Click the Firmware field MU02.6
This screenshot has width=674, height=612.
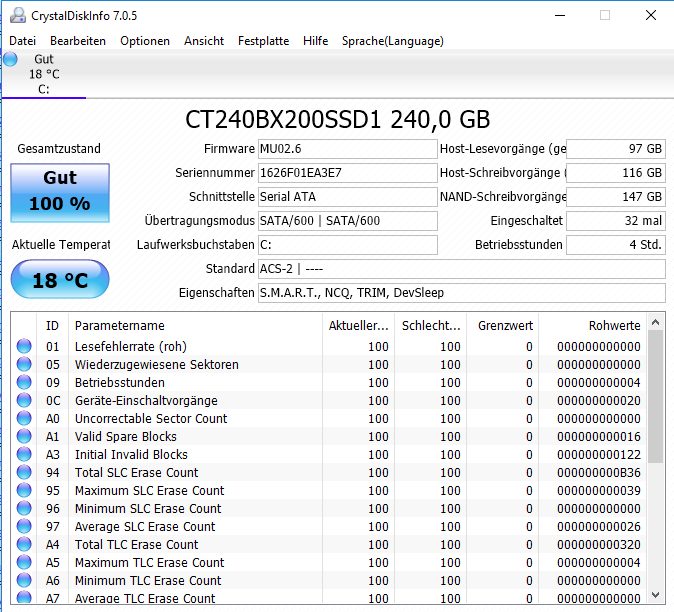[348, 149]
